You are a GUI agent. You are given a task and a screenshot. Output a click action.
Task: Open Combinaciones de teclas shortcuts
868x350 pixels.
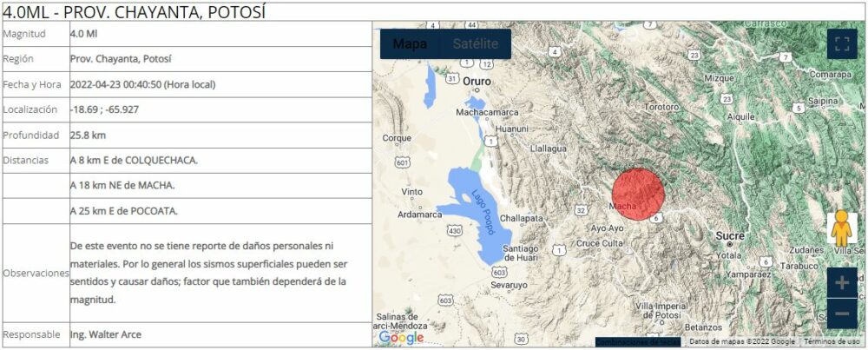(x=637, y=342)
